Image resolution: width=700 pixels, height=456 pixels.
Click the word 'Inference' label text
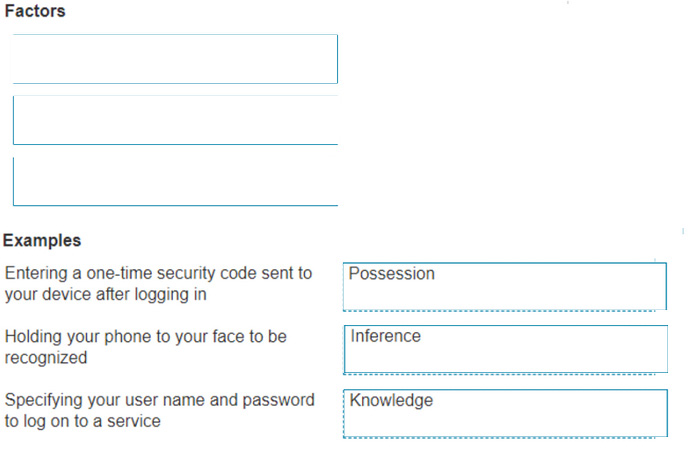[385, 336]
